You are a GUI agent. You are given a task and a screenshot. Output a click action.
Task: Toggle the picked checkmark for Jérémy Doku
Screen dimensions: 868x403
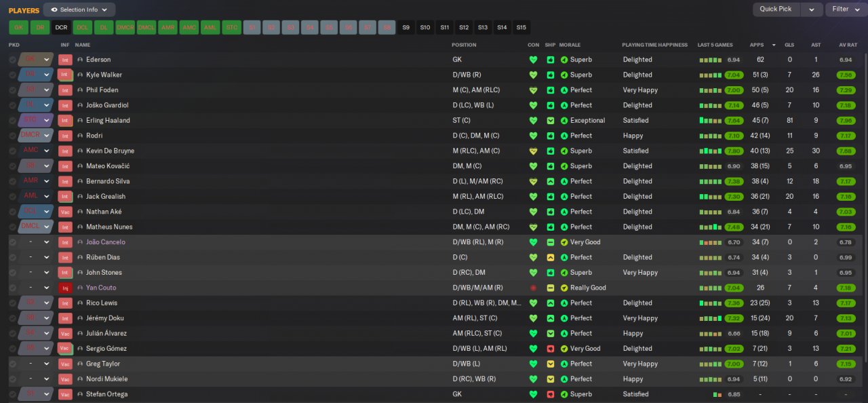(x=13, y=318)
